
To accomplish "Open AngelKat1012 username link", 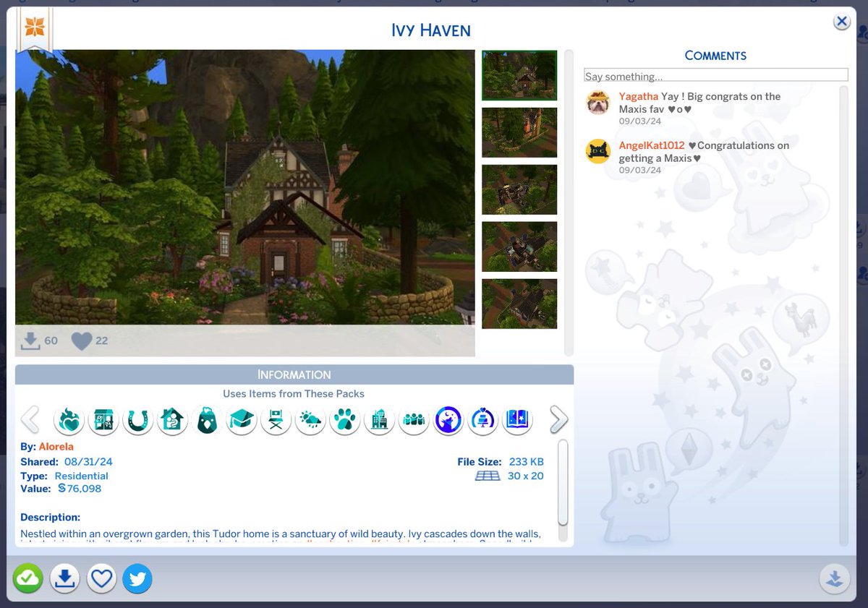I will 652,145.
